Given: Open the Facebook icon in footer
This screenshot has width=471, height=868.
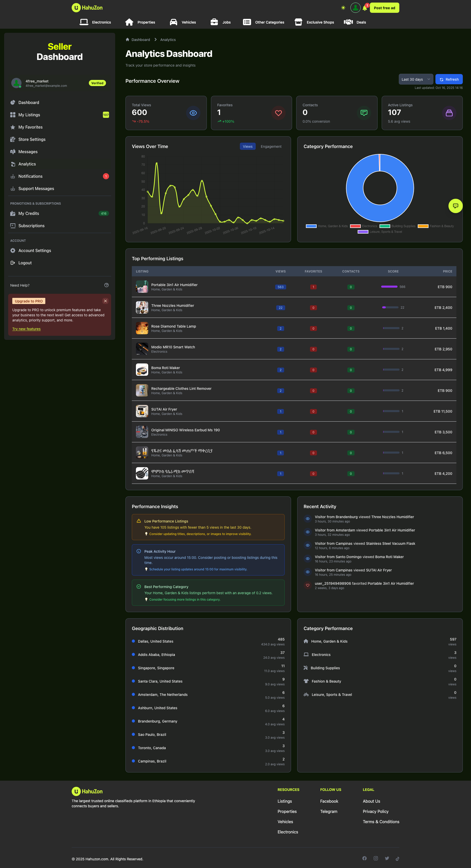Looking at the screenshot, I should click(x=364, y=858).
